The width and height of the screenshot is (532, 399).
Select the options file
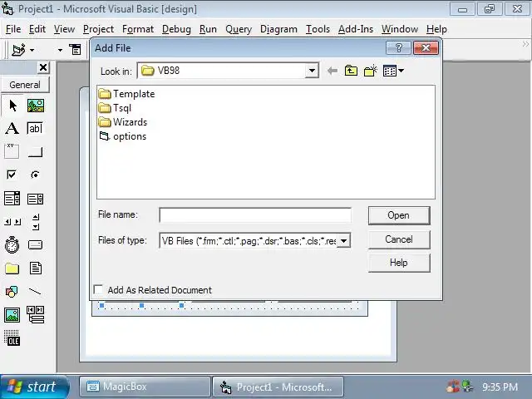[x=123, y=136]
